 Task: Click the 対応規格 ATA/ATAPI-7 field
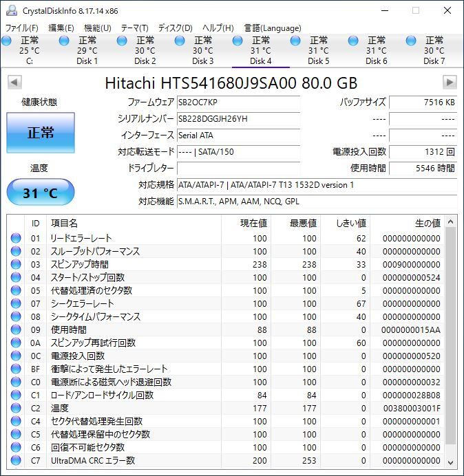pos(317,184)
